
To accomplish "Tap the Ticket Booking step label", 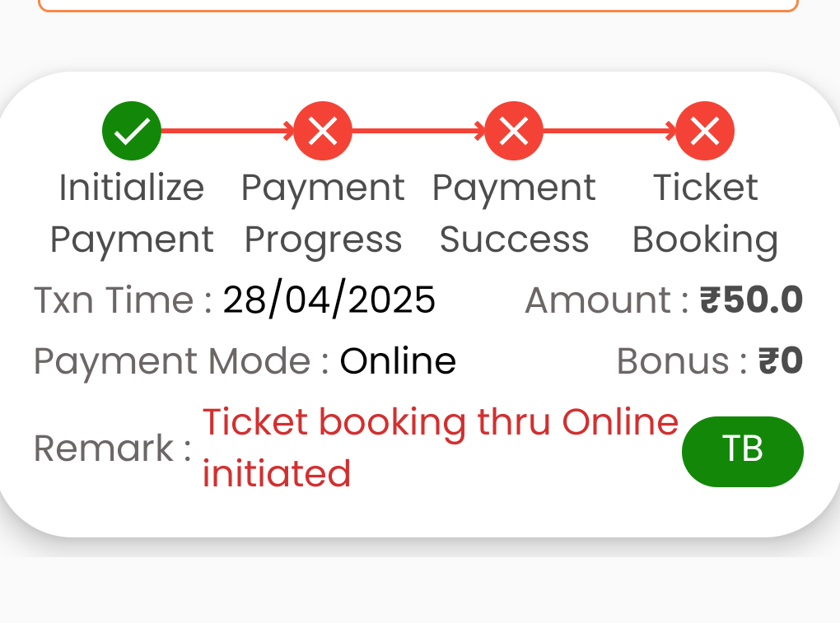I will 705,213.
